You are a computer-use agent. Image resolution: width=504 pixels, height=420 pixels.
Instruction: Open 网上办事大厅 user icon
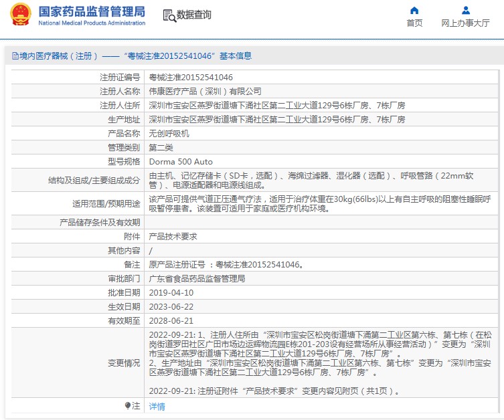(x=466, y=10)
